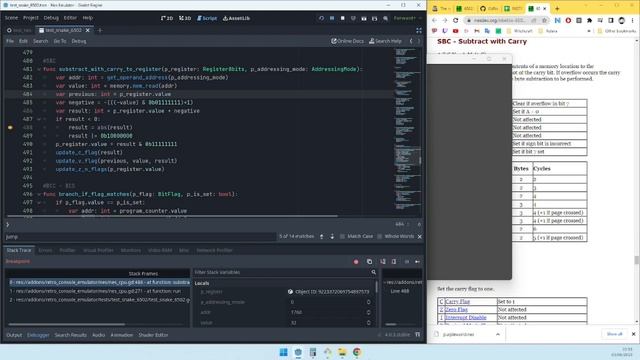Open the Scene menu
This screenshot has height=360, width=640.
pyautogui.click(x=11, y=18)
